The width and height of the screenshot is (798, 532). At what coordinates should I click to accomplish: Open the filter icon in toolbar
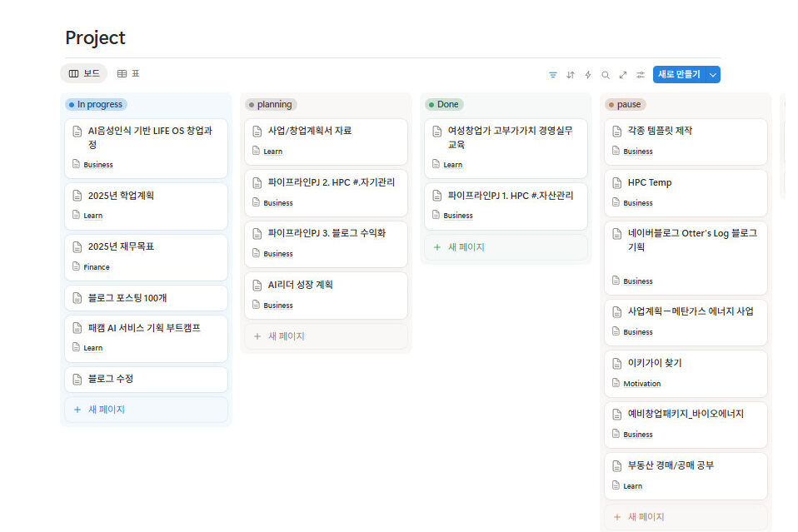(553, 75)
